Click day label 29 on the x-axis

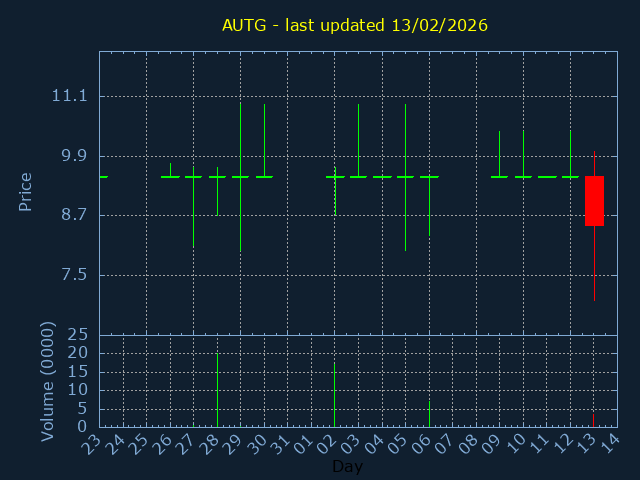[232, 444]
